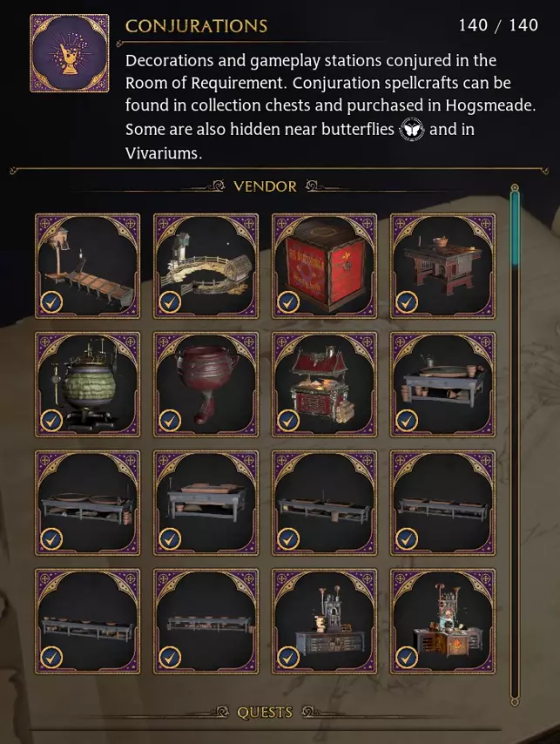Select the red wooden crate conjuration
Image resolution: width=560 pixels, height=744 pixels.
coord(324,266)
